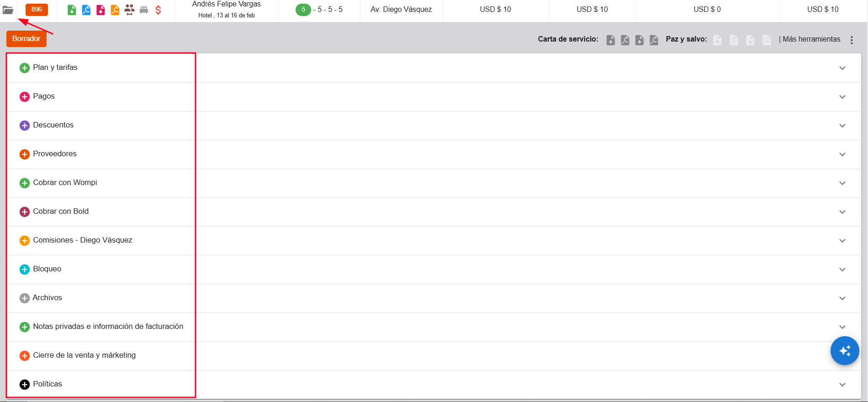Open the Archivos section
868x402 pixels.
click(x=47, y=298)
